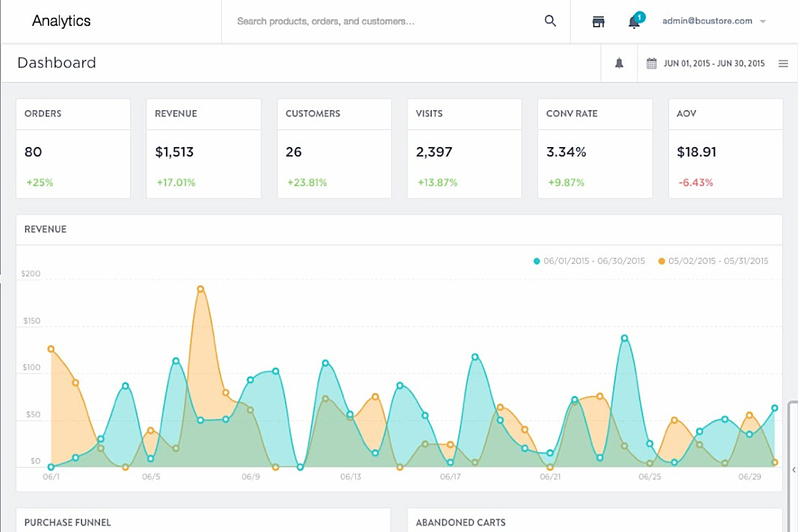
Task: Click the ABANDONED CARTS section header
Action: tap(461, 522)
